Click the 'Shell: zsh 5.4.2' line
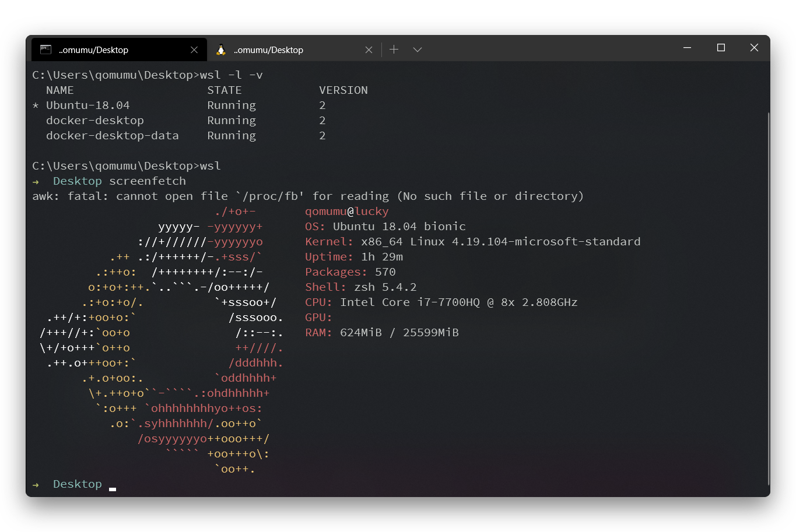This screenshot has height=532, width=796. tap(361, 287)
